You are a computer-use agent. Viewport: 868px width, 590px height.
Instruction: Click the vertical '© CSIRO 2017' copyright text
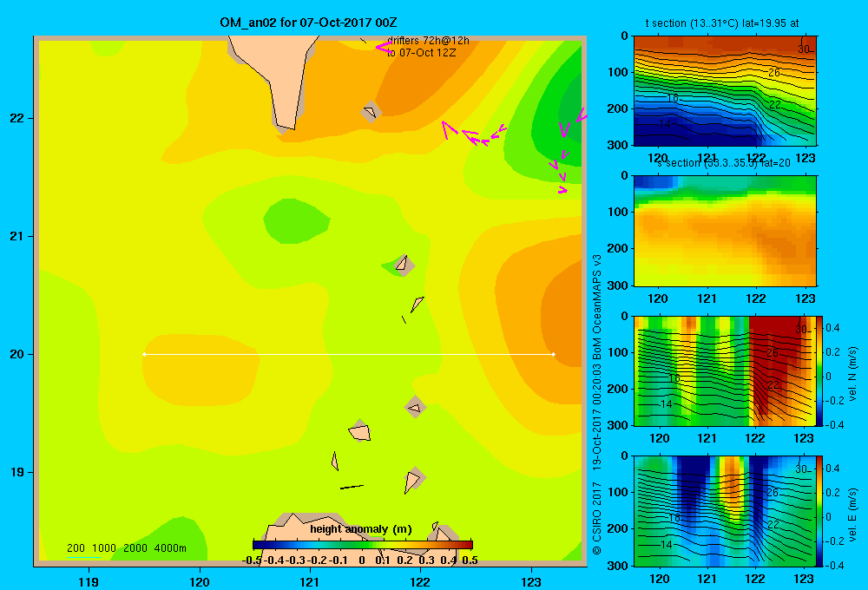[x=597, y=518]
